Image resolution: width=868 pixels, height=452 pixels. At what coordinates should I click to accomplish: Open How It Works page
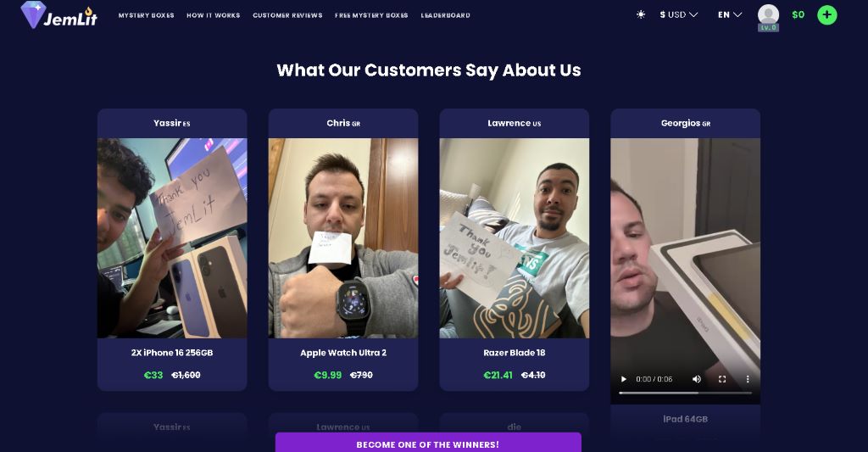click(213, 15)
